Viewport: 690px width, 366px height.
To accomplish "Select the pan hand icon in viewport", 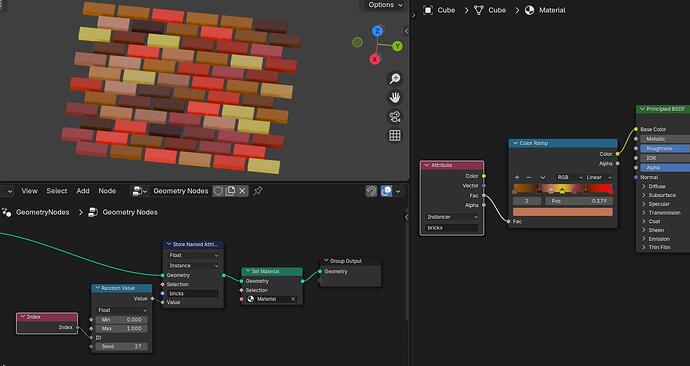I will pyautogui.click(x=395, y=97).
